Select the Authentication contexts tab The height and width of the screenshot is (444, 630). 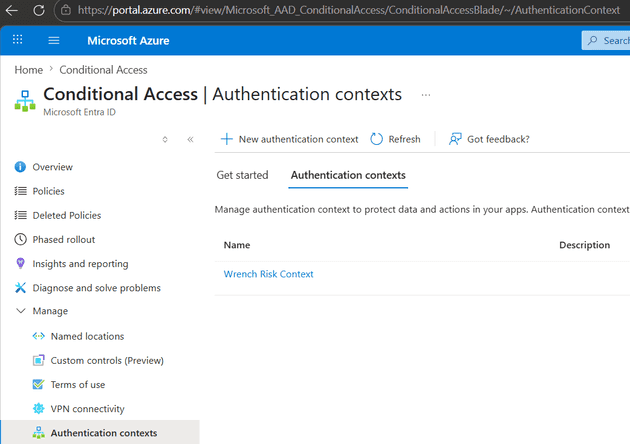[348, 175]
